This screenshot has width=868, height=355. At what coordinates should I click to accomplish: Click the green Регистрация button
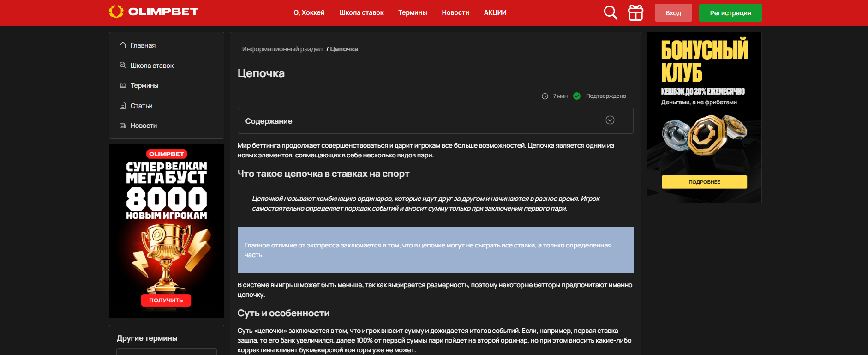point(730,12)
